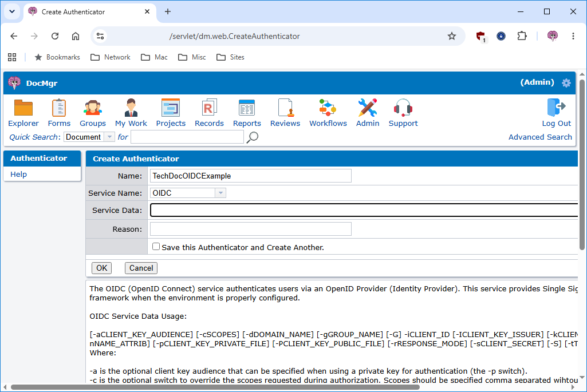Open the tab search chevron
The width and height of the screenshot is (587, 392).
[12, 11]
